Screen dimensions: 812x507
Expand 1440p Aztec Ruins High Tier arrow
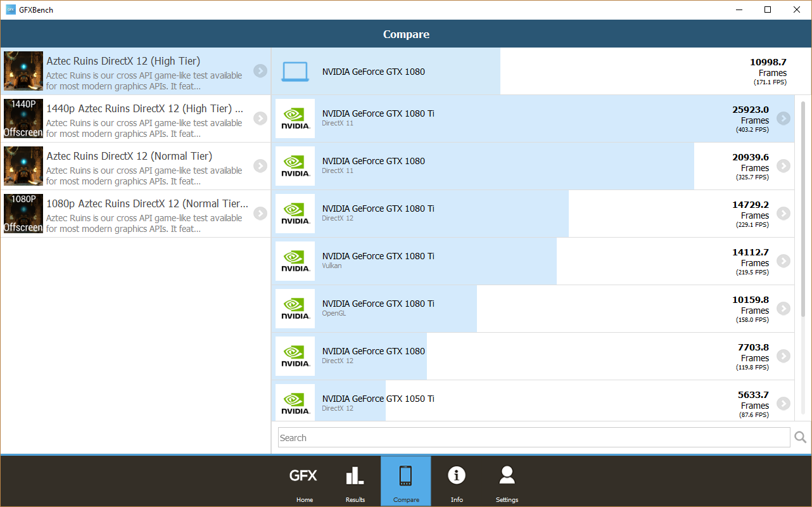[260, 119]
